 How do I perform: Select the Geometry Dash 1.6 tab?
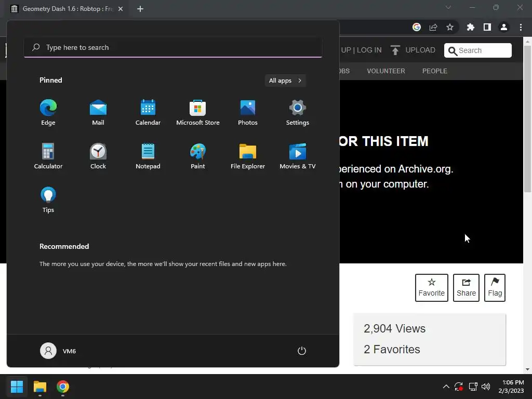(67, 9)
